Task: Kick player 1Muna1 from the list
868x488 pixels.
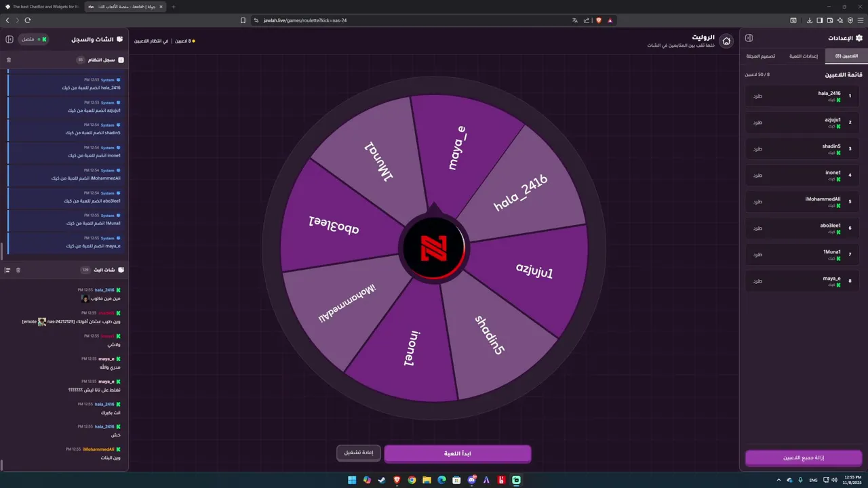Action: tap(757, 255)
